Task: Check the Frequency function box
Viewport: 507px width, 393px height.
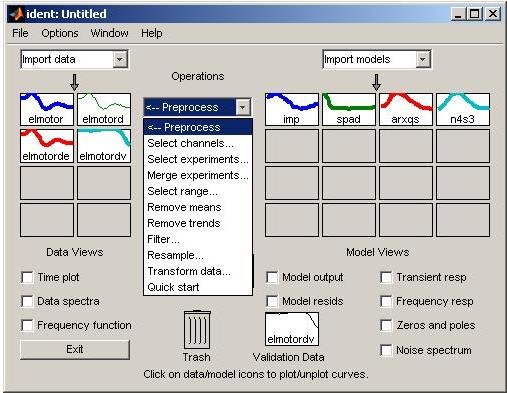Action: pyautogui.click(x=27, y=325)
